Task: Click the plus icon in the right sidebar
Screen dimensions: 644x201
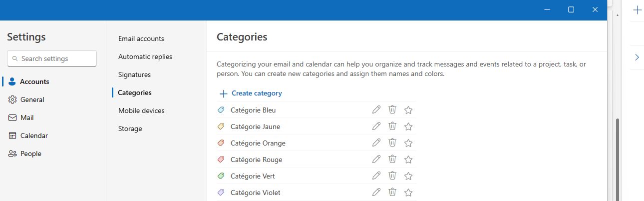Action: (x=637, y=10)
